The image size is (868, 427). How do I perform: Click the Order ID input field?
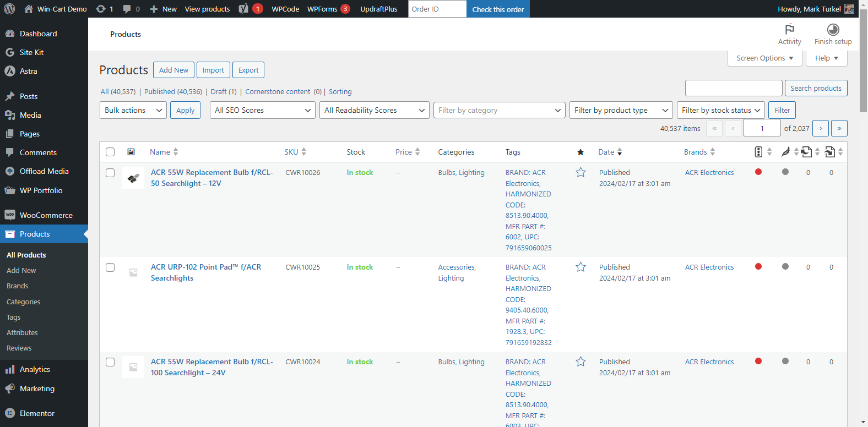pos(437,9)
